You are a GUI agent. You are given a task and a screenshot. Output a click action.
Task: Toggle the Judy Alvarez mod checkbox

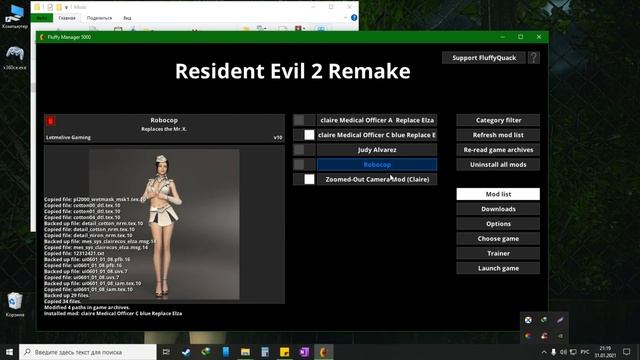(x=304, y=150)
